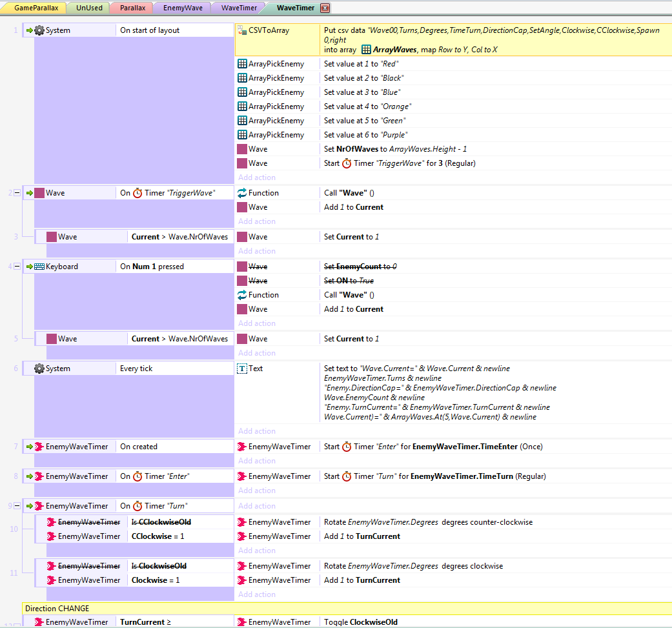
Task: Select the disabled "Set ON to True" action
Action: [x=349, y=281]
